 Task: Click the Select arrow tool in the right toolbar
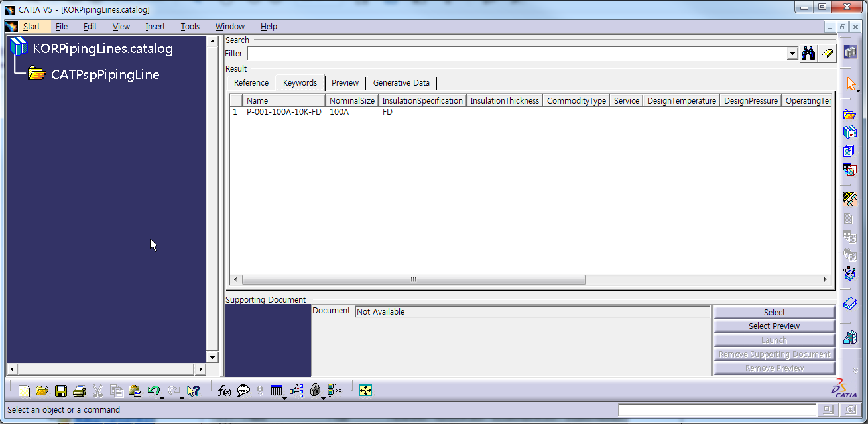(x=850, y=84)
